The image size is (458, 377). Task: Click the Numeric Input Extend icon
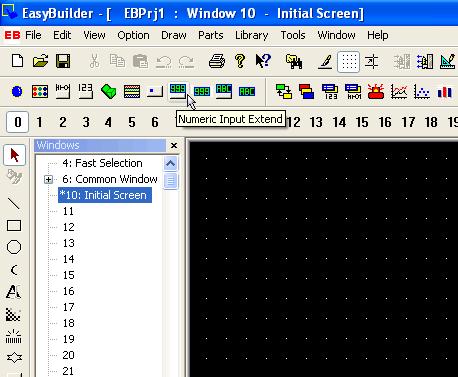(x=178, y=91)
